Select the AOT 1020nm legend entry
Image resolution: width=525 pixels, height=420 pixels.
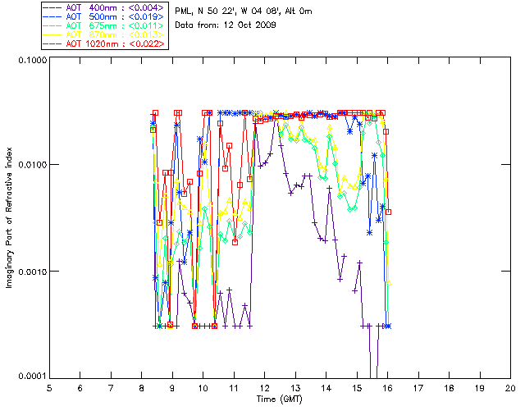[x=104, y=43]
